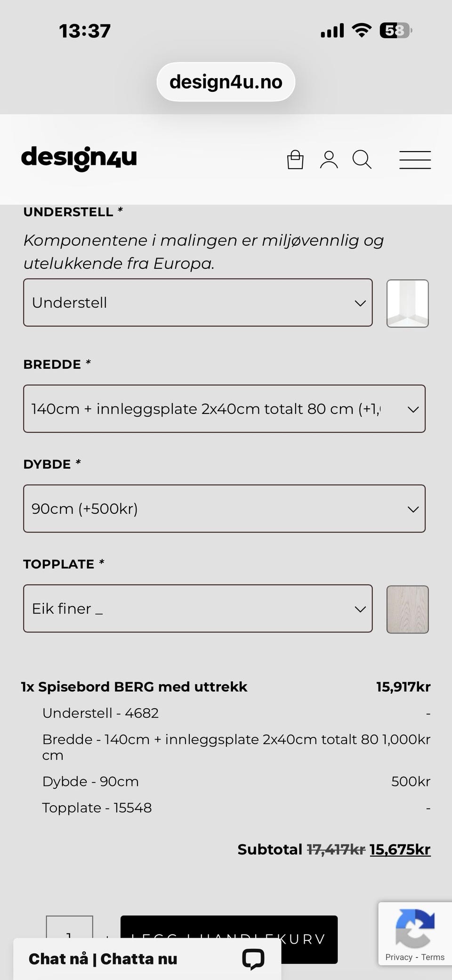Open the hamburger menu
The width and height of the screenshot is (452, 980).
[415, 160]
